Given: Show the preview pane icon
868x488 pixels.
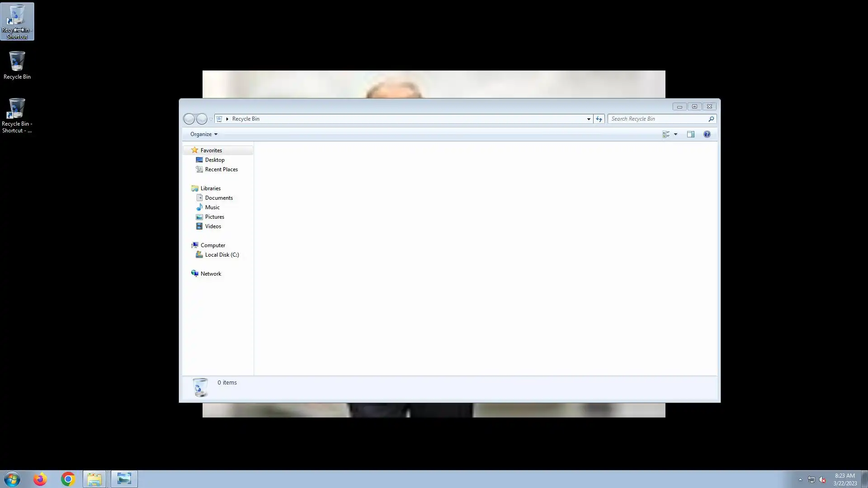Looking at the screenshot, I should click(690, 134).
